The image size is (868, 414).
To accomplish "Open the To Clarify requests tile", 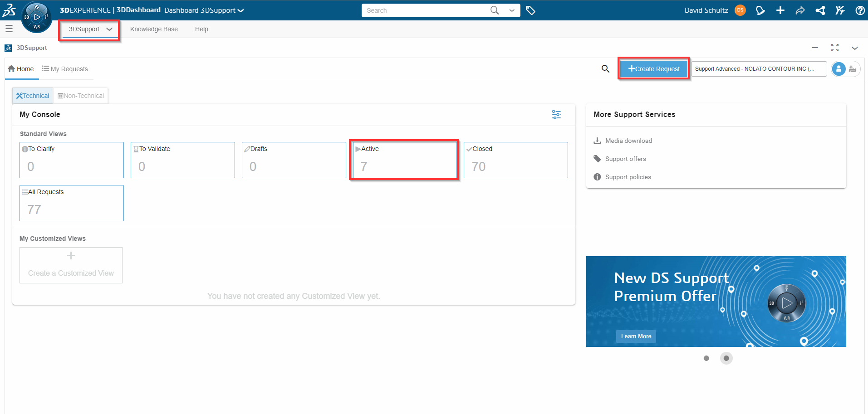I will (72, 160).
